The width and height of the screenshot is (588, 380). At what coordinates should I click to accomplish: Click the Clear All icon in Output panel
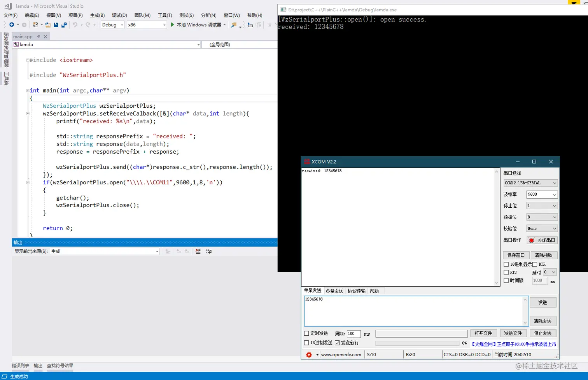[198, 251]
